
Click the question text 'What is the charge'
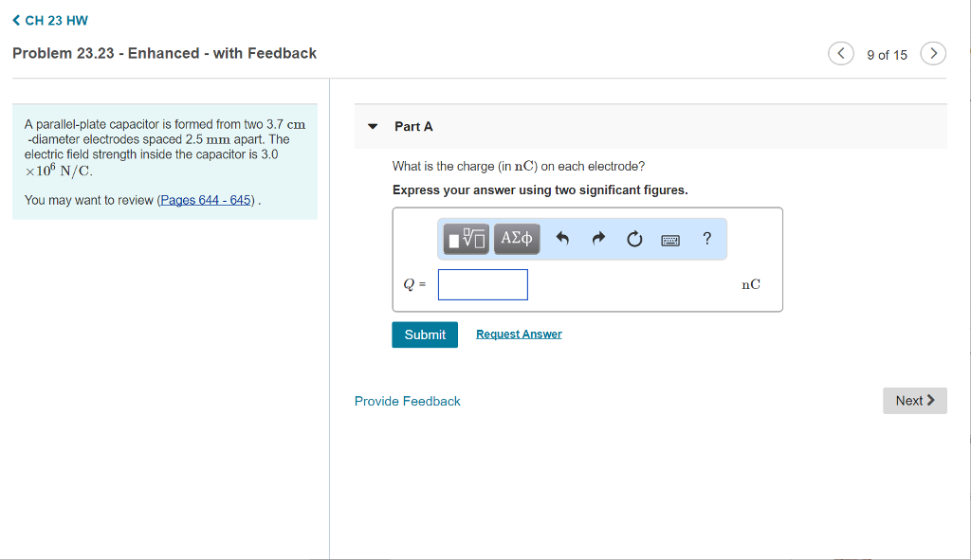point(519,167)
